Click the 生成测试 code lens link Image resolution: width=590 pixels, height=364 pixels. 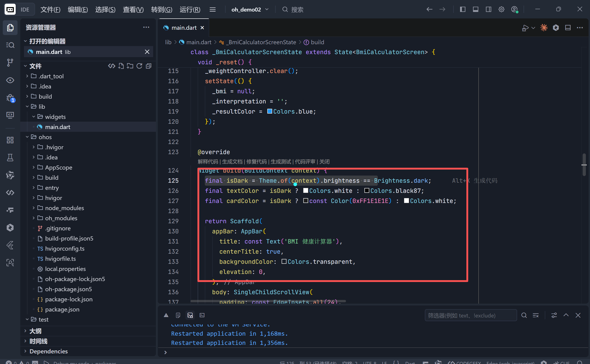click(x=281, y=161)
